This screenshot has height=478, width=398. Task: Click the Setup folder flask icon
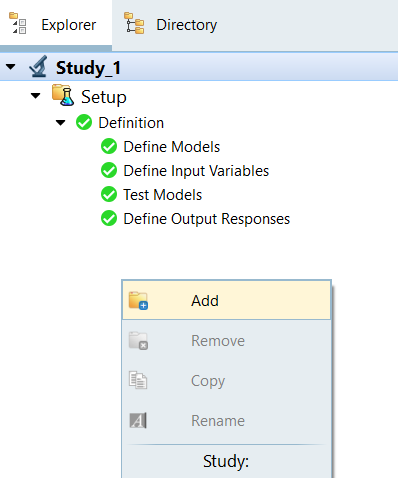click(x=63, y=95)
